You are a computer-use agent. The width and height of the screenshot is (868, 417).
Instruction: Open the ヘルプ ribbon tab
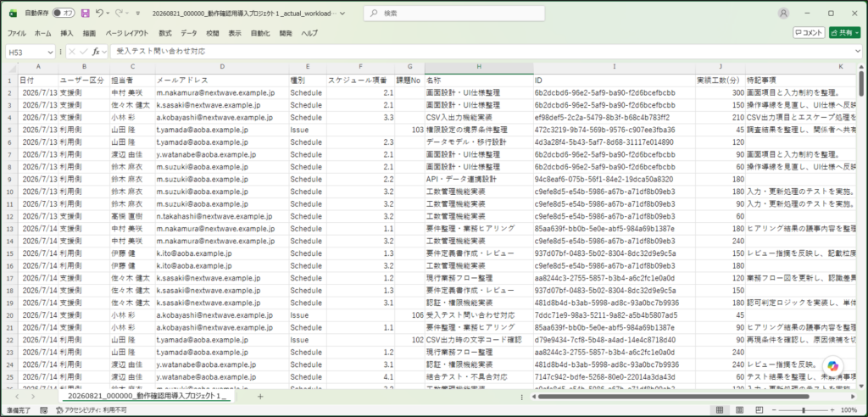(309, 33)
